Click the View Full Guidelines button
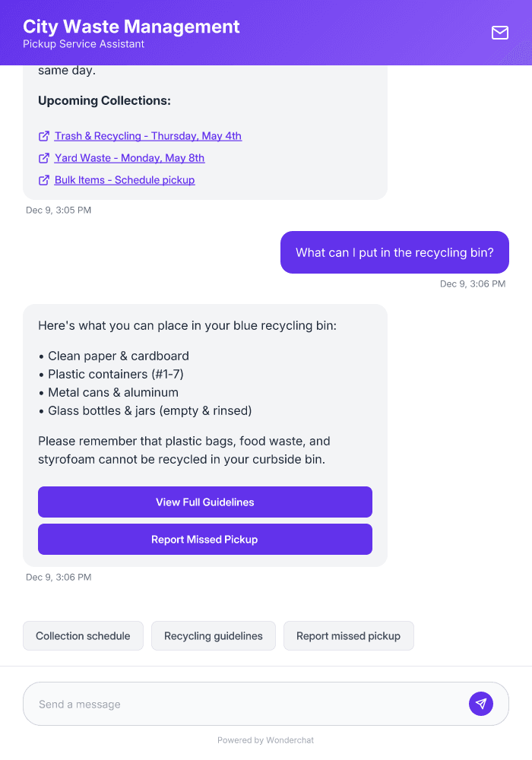 pyautogui.click(x=204, y=502)
